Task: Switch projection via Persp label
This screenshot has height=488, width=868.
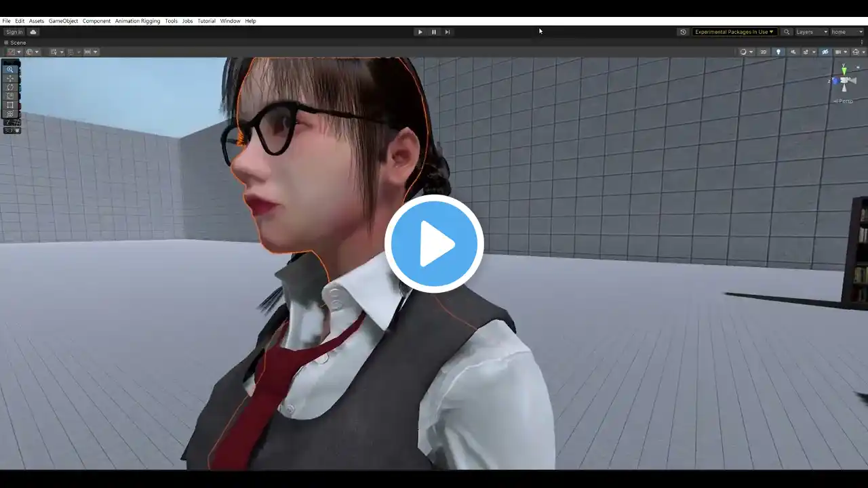Action: point(844,101)
